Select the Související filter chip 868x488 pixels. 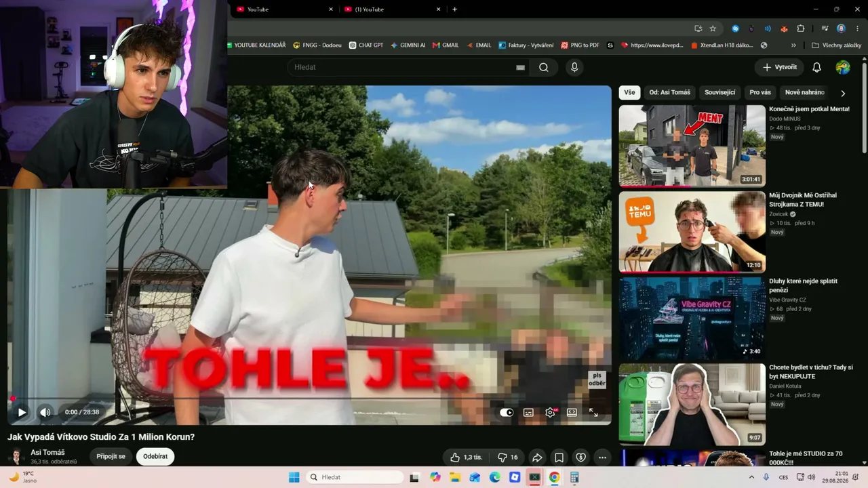(720, 92)
